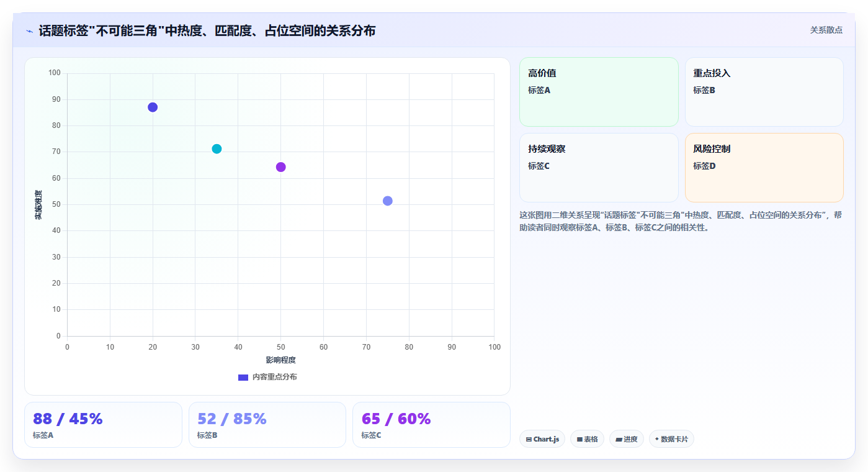The image size is (868, 472).
Task: Click the Chart.js tag chip
Action: click(x=542, y=439)
